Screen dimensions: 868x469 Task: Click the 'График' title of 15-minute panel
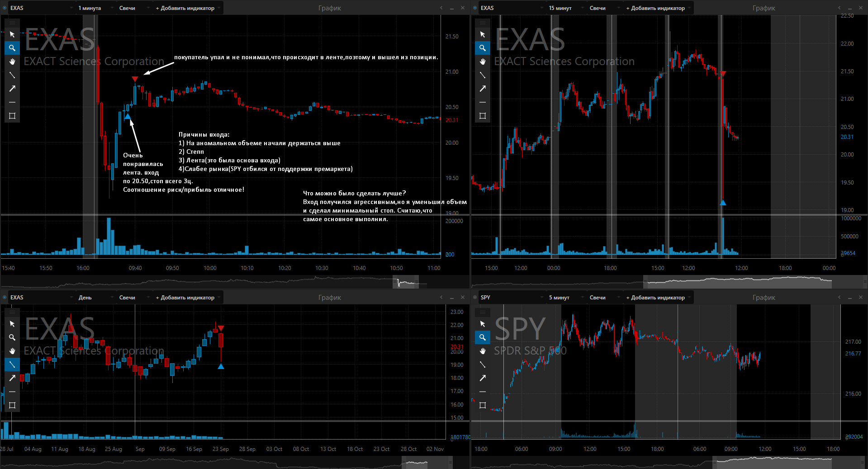764,8
